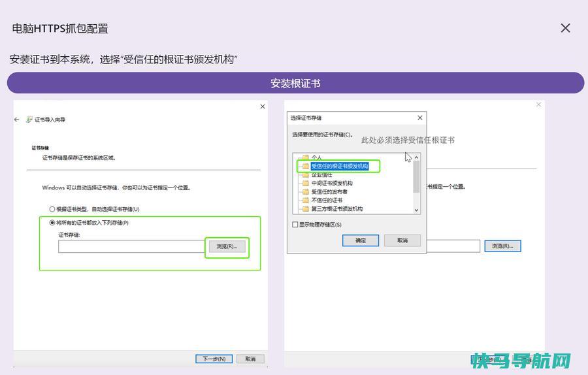Image resolution: width=588 pixels, height=375 pixels.
Task: Click the store input field in right wizard
Action: click(x=453, y=246)
